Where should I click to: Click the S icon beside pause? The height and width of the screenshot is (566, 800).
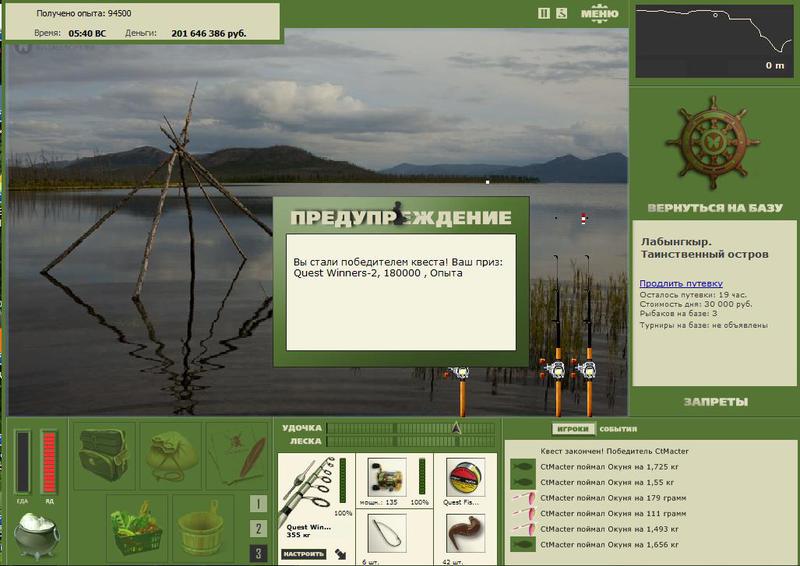pos(561,13)
